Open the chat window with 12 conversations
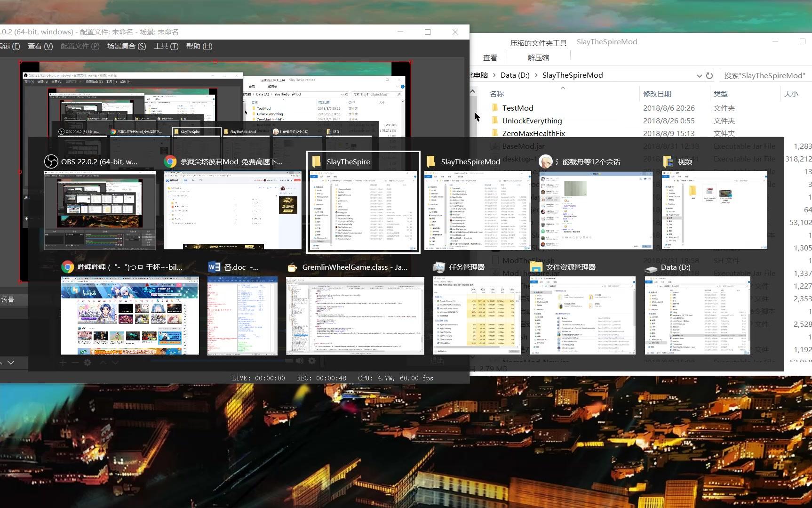812x508 pixels. pos(596,210)
